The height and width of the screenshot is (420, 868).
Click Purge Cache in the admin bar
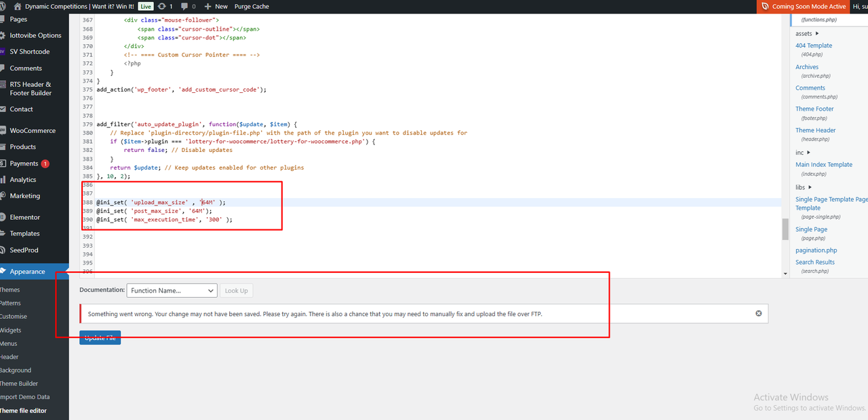[x=252, y=6]
